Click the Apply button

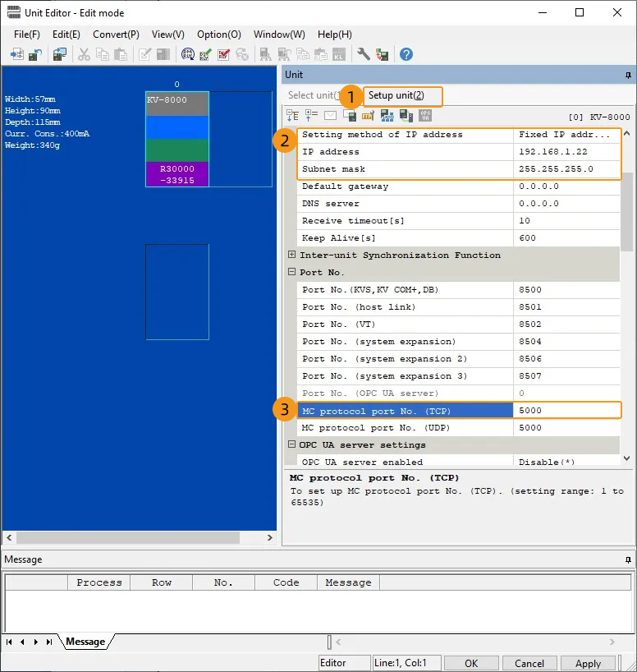(588, 663)
